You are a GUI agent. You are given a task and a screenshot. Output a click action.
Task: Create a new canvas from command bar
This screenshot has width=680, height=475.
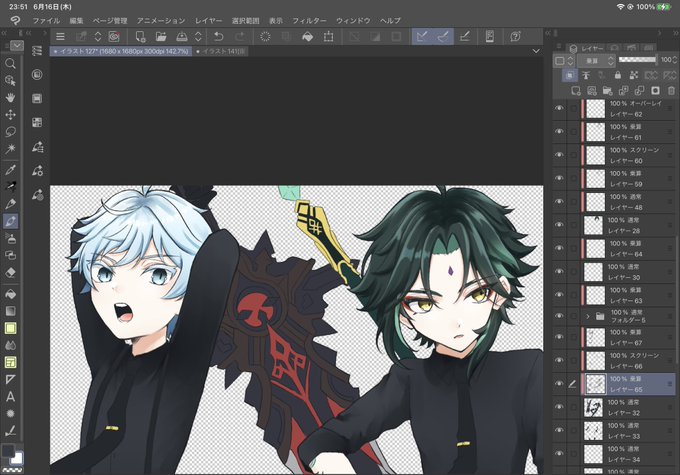140,36
